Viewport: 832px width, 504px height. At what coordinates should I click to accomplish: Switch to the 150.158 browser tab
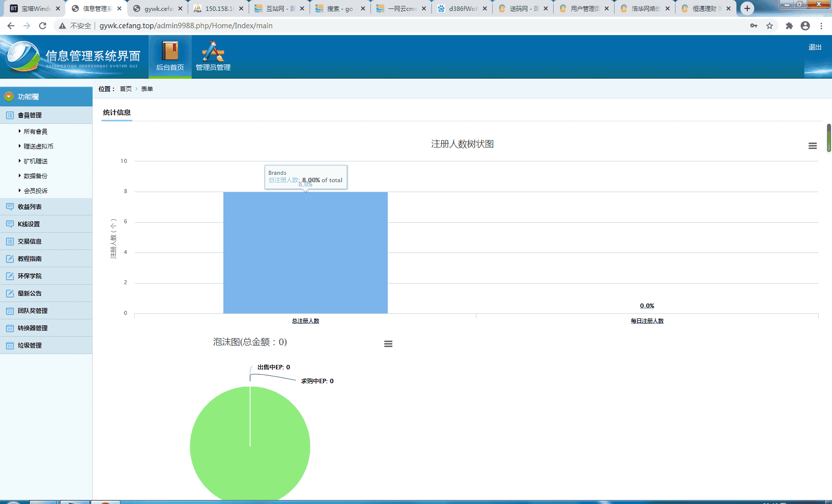pyautogui.click(x=218, y=8)
